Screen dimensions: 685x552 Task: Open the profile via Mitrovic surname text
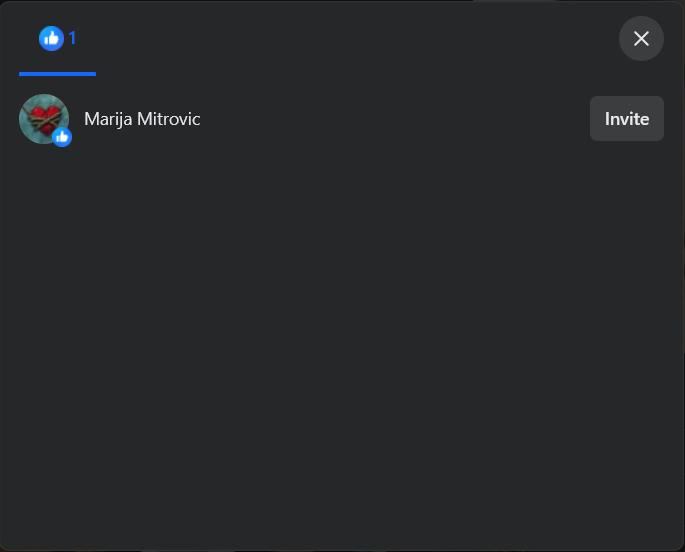pyautogui.click(x=169, y=119)
